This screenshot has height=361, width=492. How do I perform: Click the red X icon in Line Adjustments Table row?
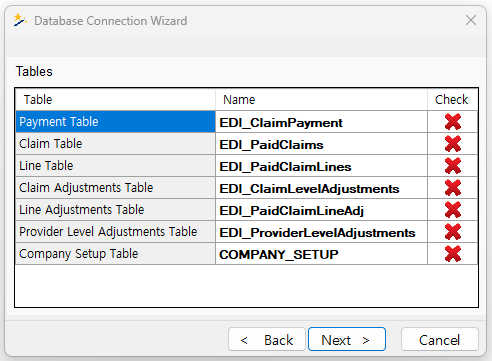tap(453, 210)
